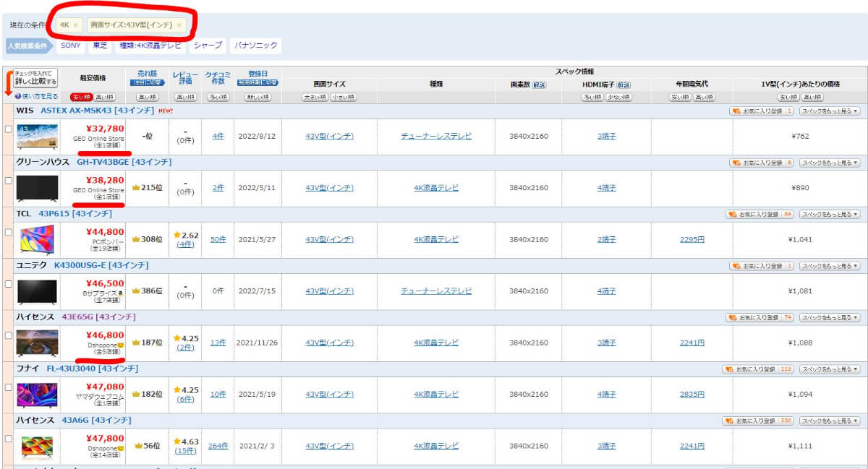This screenshot has height=469, width=868.
Task: Filter by popular condition シャープ
Action: click(208, 46)
